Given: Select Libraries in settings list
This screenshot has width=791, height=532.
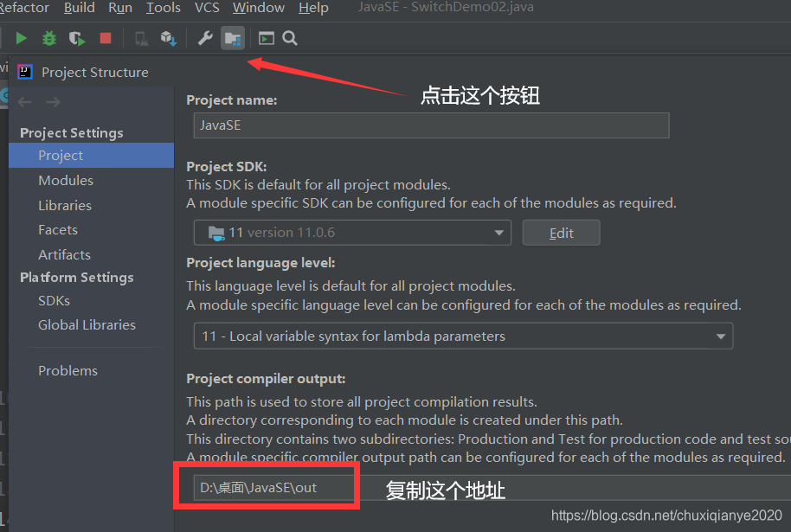Looking at the screenshot, I should tap(92, 206).
